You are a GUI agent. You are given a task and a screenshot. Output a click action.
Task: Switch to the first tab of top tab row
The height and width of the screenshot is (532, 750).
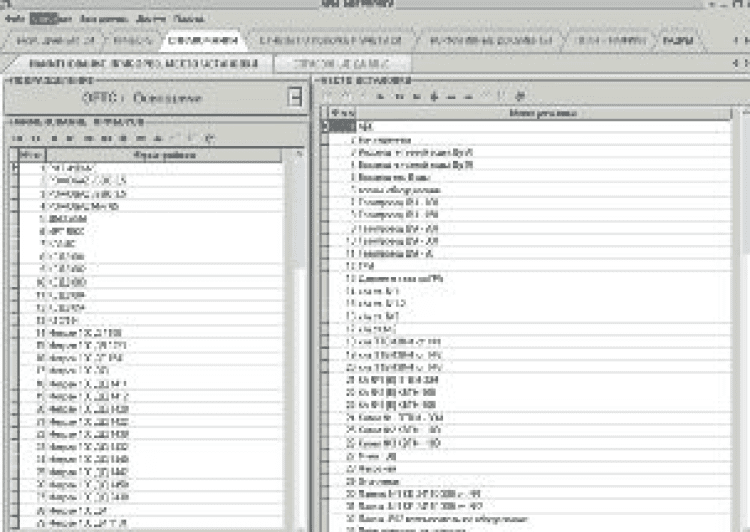pyautogui.click(x=55, y=40)
